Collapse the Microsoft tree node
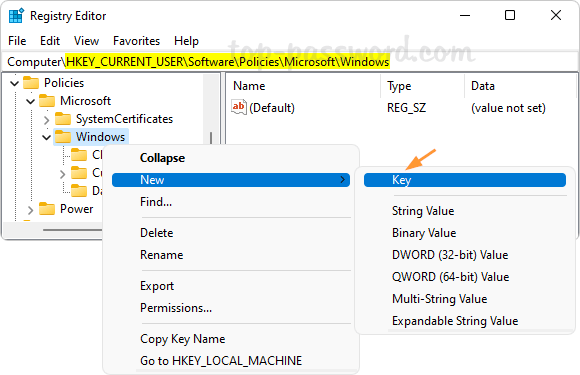The image size is (580, 375). [x=31, y=101]
